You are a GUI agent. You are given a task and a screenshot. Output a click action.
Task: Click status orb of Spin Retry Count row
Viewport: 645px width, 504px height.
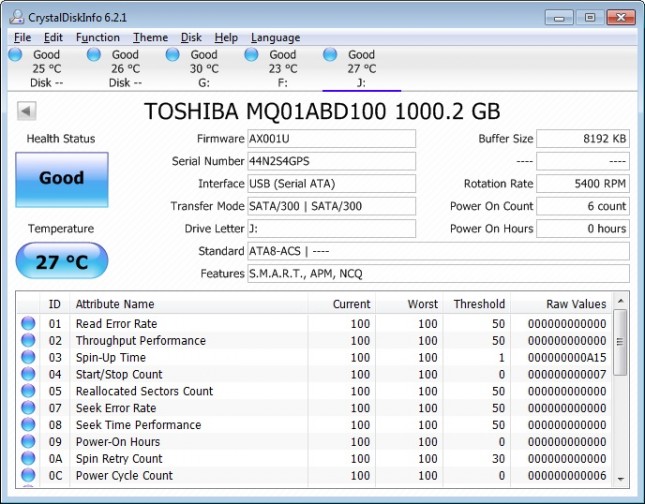[28, 458]
